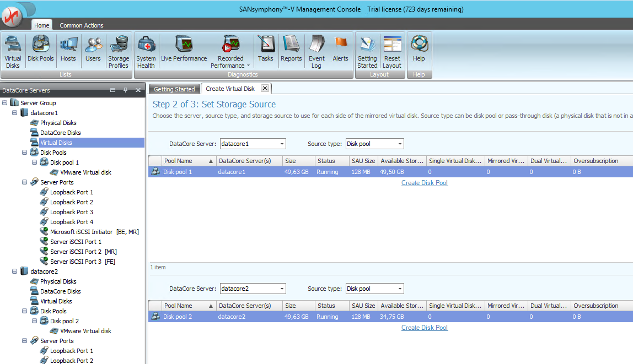
Task: Click '49,50 GB' available storage cell
Action: pyautogui.click(x=391, y=172)
